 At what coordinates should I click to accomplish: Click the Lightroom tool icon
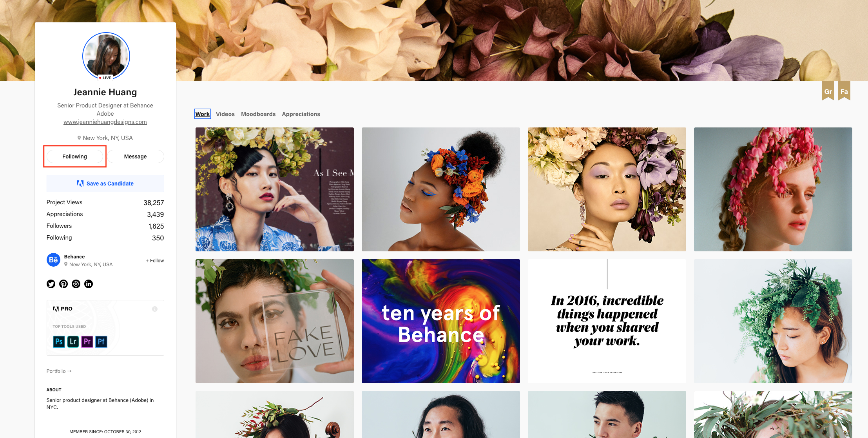point(73,342)
